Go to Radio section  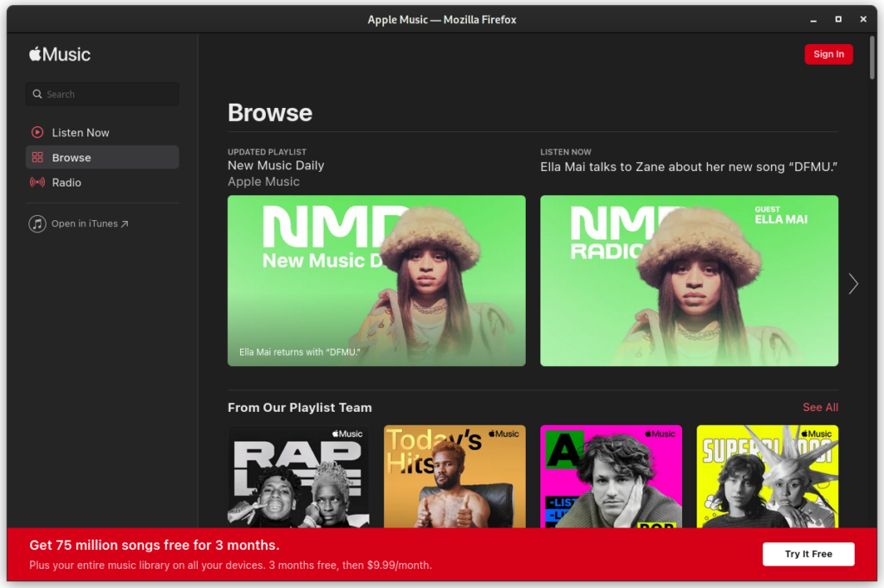[103, 182]
